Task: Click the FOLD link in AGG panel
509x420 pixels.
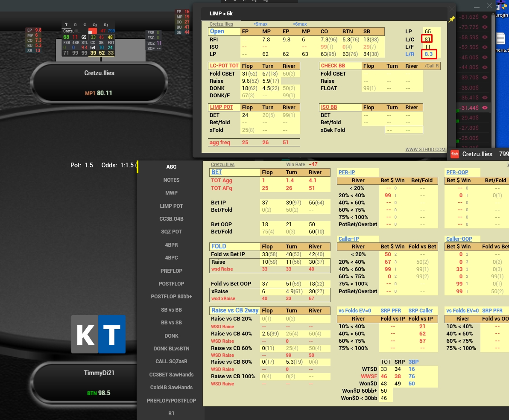Action: pos(219,246)
